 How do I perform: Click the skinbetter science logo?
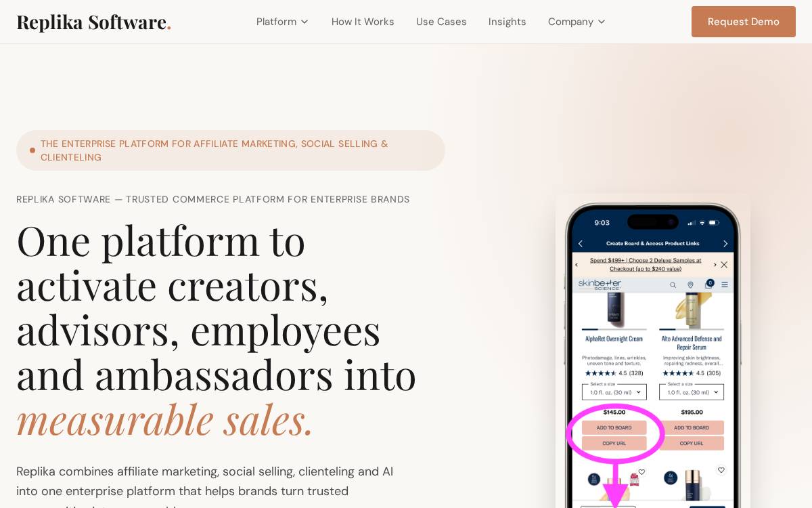(x=600, y=284)
